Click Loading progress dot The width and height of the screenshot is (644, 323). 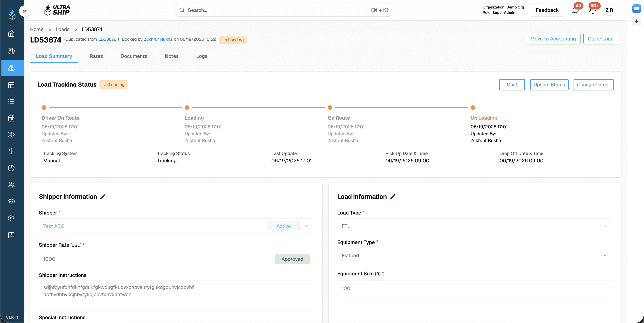tap(187, 108)
